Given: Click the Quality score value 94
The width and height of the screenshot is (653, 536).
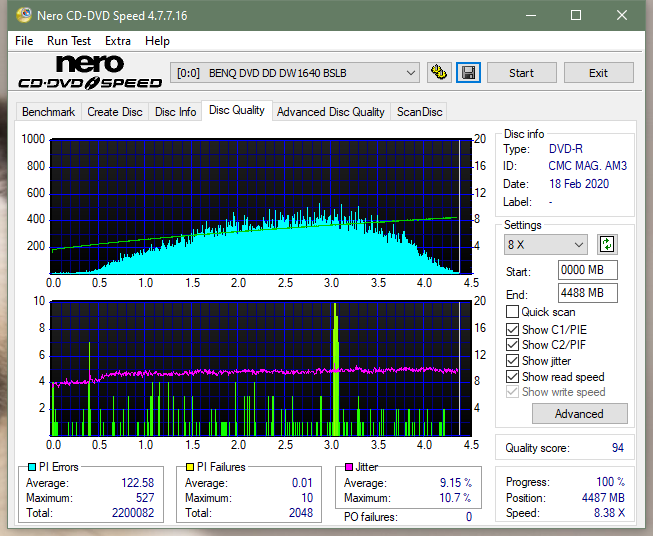Looking at the screenshot, I should coord(618,448).
